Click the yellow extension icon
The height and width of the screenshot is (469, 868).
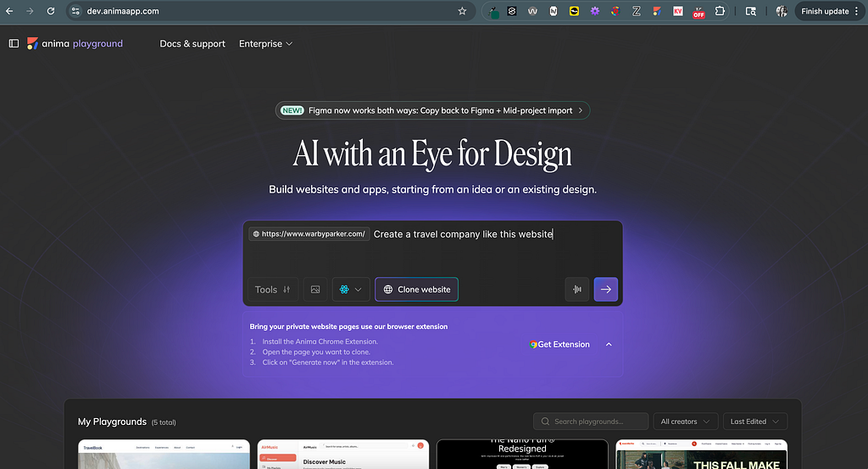coord(574,11)
